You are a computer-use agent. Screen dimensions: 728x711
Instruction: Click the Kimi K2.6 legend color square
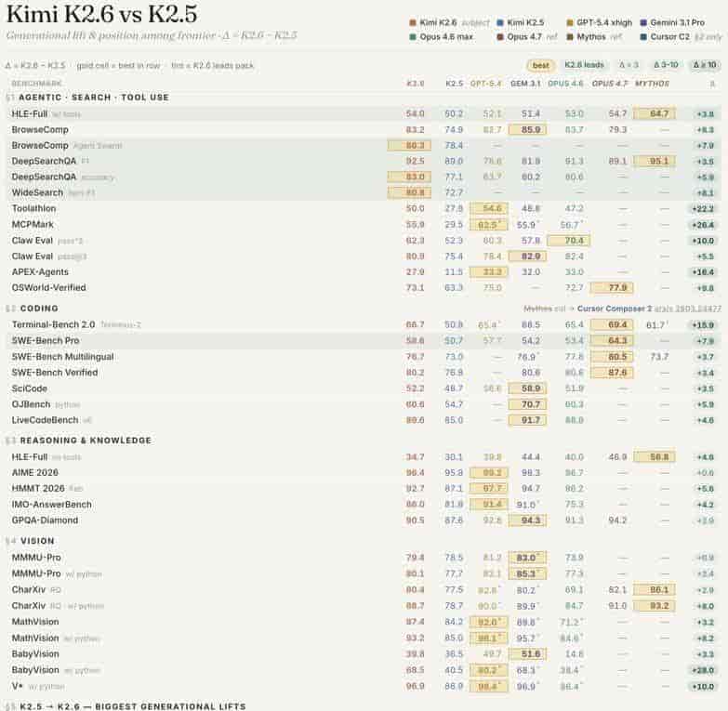tap(413, 22)
